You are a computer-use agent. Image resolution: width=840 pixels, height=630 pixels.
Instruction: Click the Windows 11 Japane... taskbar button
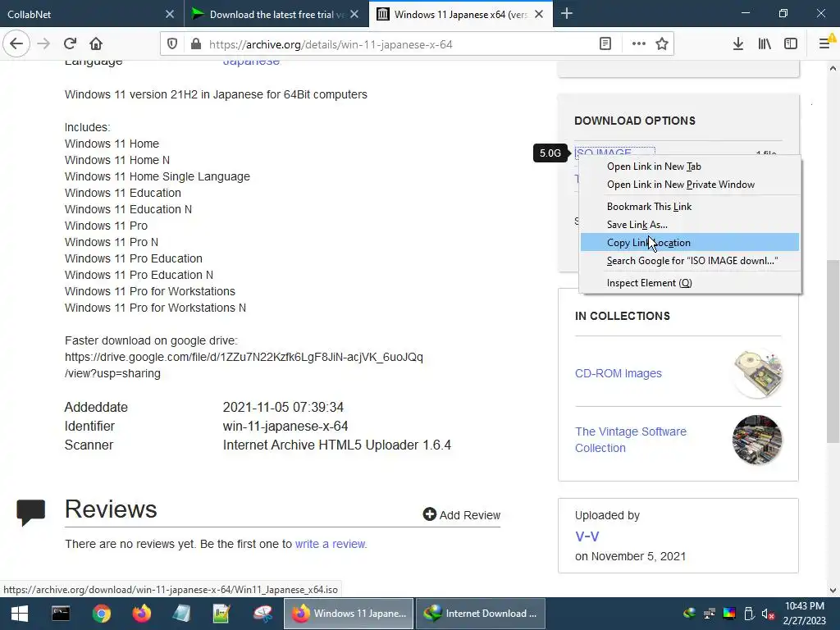[349, 614]
